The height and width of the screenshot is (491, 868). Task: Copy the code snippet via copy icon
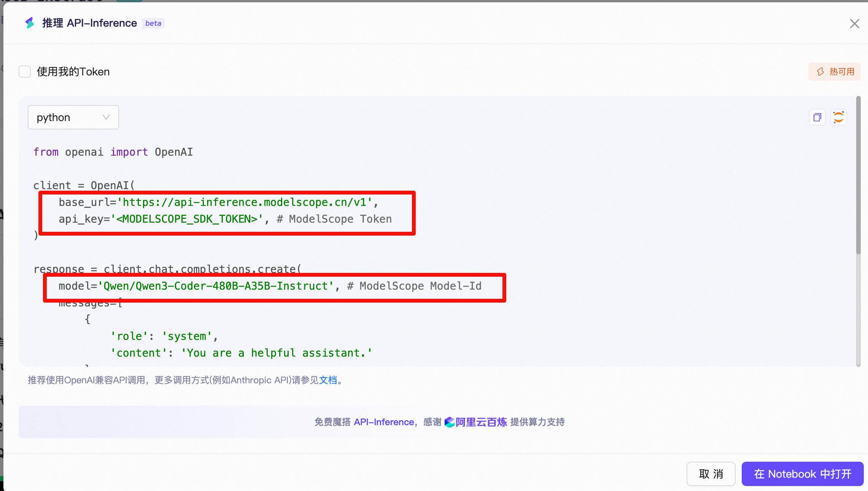[817, 117]
